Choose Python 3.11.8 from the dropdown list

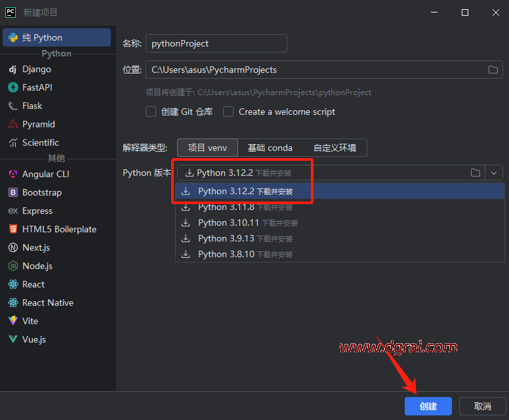[x=226, y=207]
